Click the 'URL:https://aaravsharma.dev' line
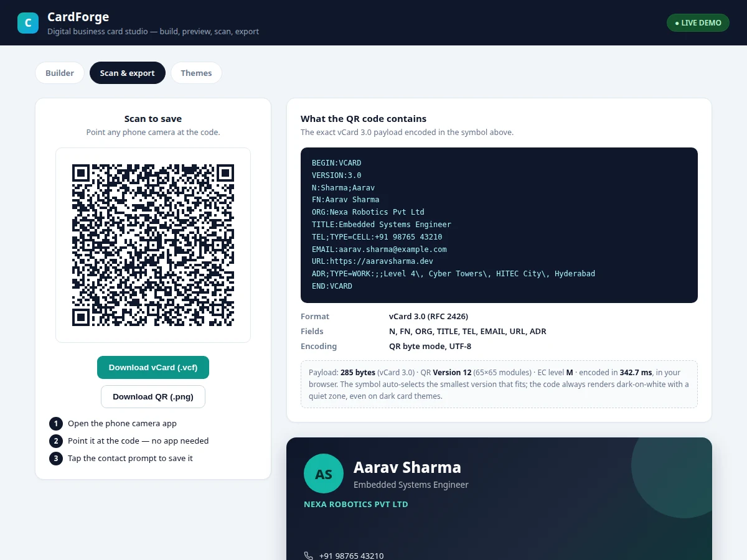 coord(372,261)
